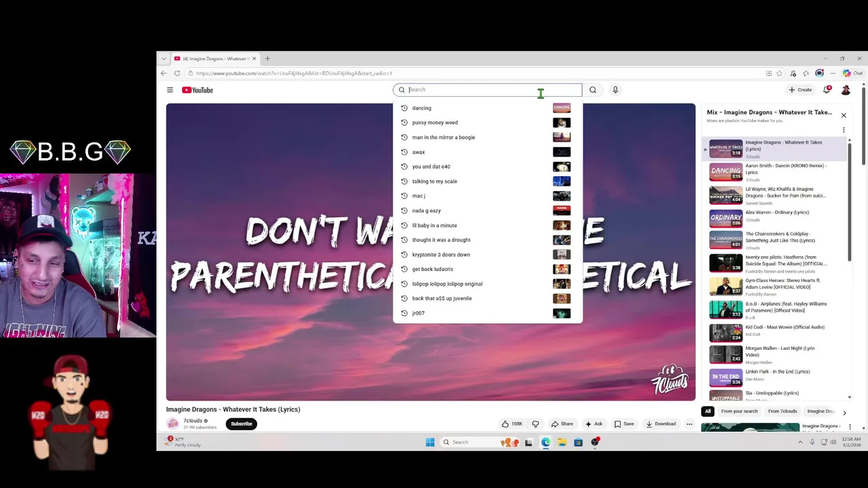Image resolution: width=868 pixels, height=488 pixels.
Task: Select the 'jr007' search suggestion
Action: [x=487, y=313]
